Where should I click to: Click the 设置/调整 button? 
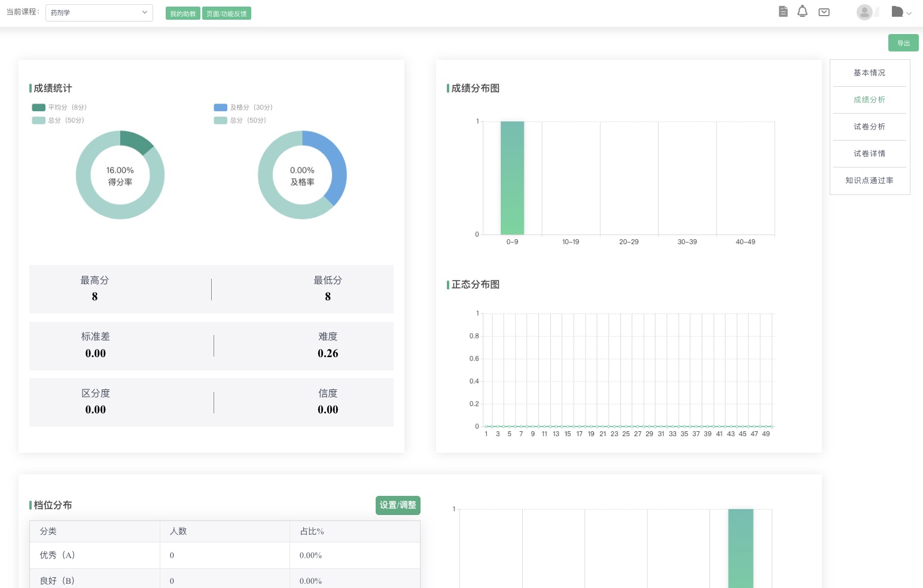click(398, 505)
